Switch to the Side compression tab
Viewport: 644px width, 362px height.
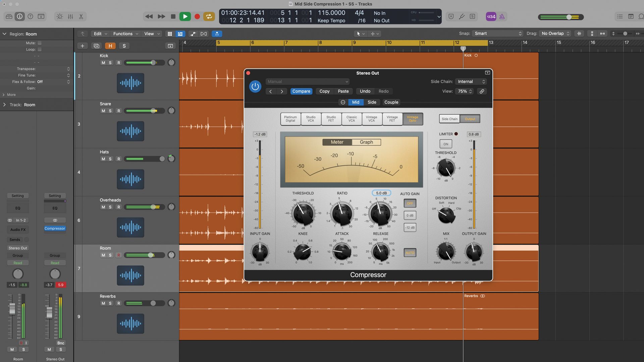point(372,102)
